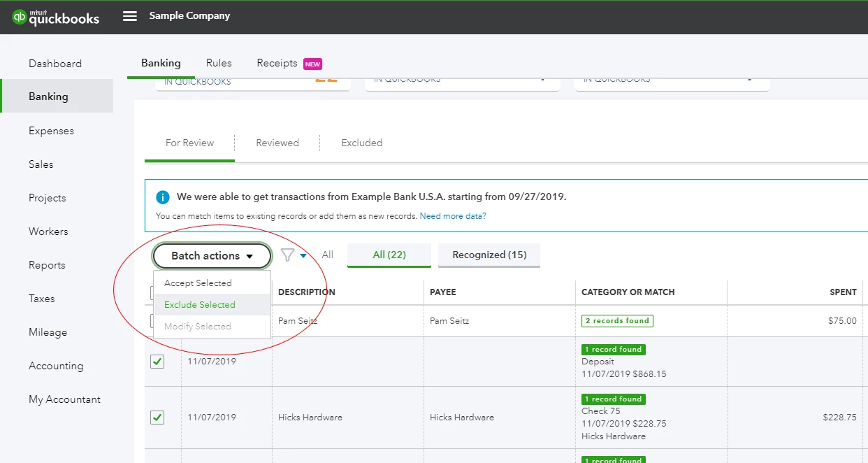This screenshot has width=868, height=463.
Task: Click the All filter label
Action: [327, 255]
